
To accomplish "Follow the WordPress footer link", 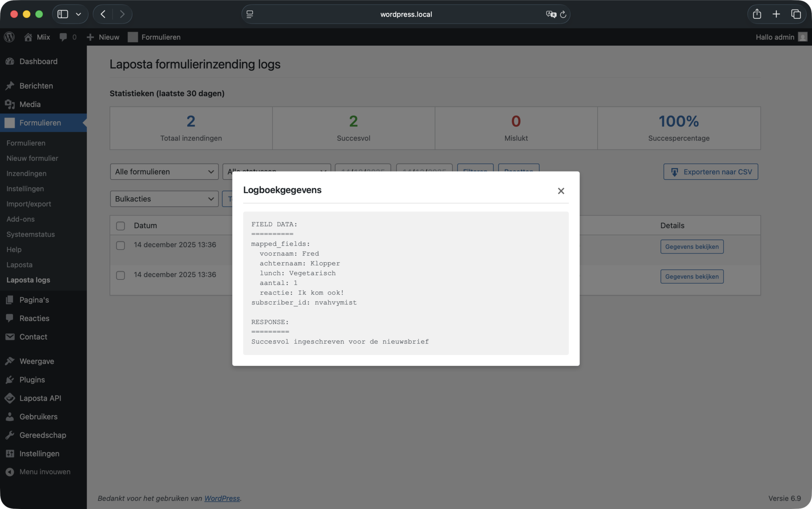I will (222, 498).
